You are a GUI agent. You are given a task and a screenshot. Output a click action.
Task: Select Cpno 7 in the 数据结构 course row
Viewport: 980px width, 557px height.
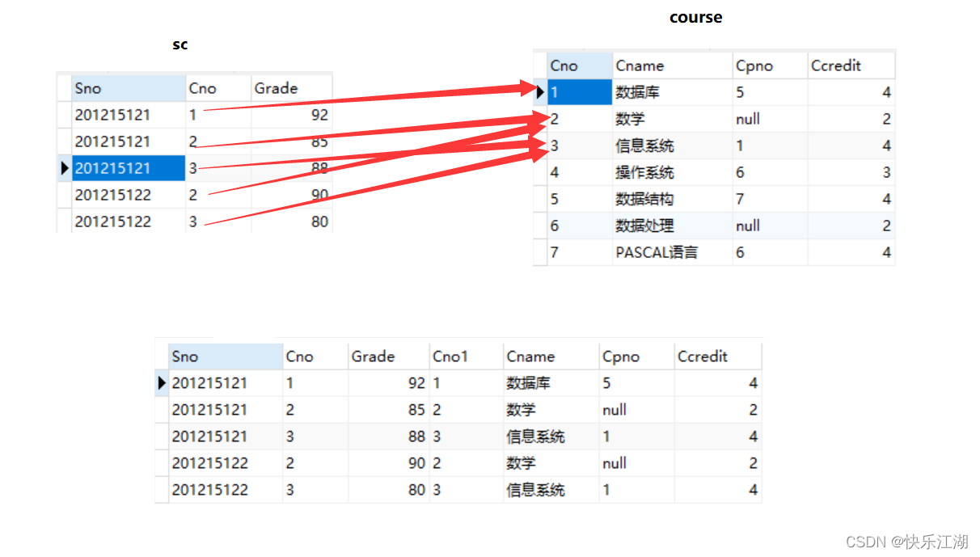point(771,199)
